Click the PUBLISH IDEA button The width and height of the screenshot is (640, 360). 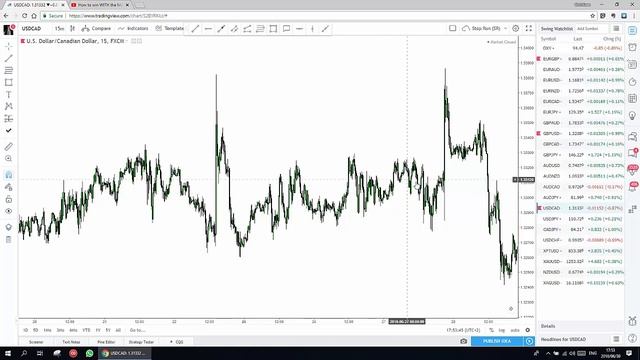click(497, 341)
